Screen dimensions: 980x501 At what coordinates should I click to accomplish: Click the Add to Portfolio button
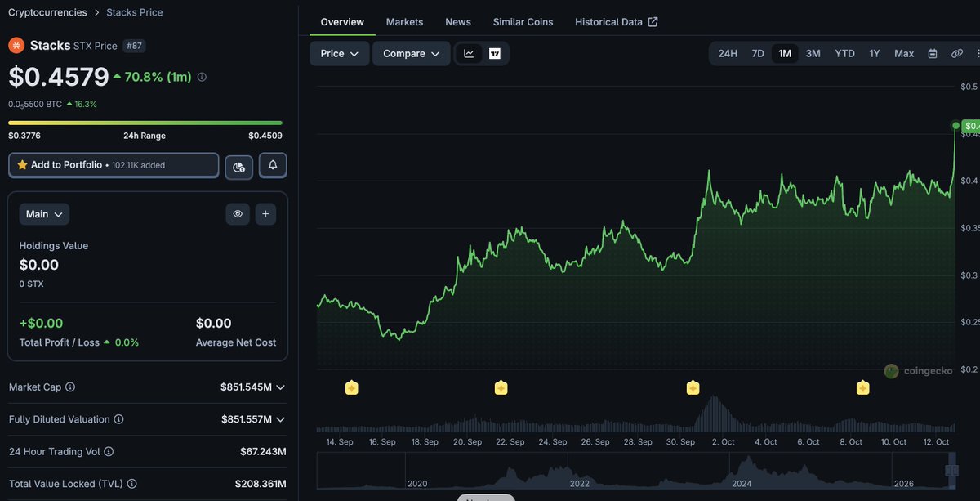(x=114, y=165)
